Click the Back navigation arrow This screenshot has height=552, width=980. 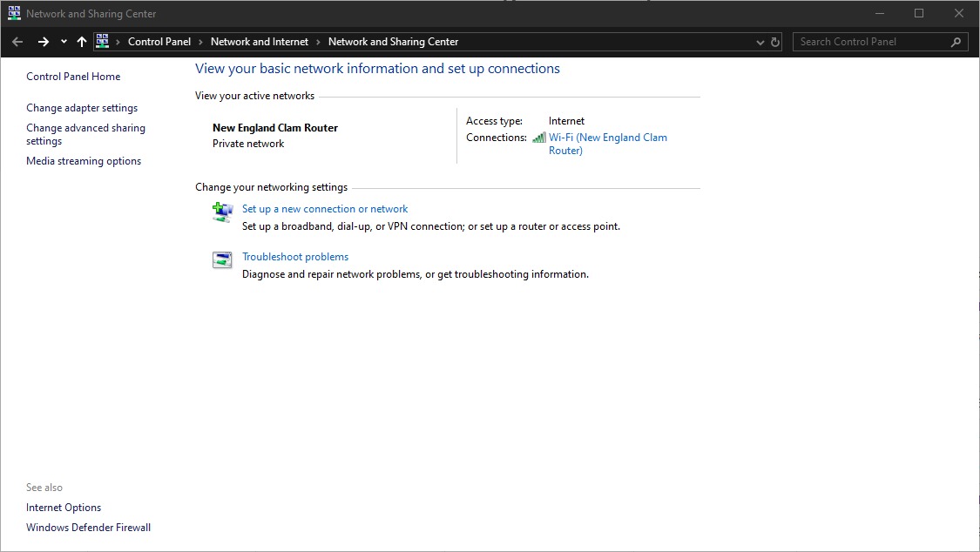coord(17,42)
